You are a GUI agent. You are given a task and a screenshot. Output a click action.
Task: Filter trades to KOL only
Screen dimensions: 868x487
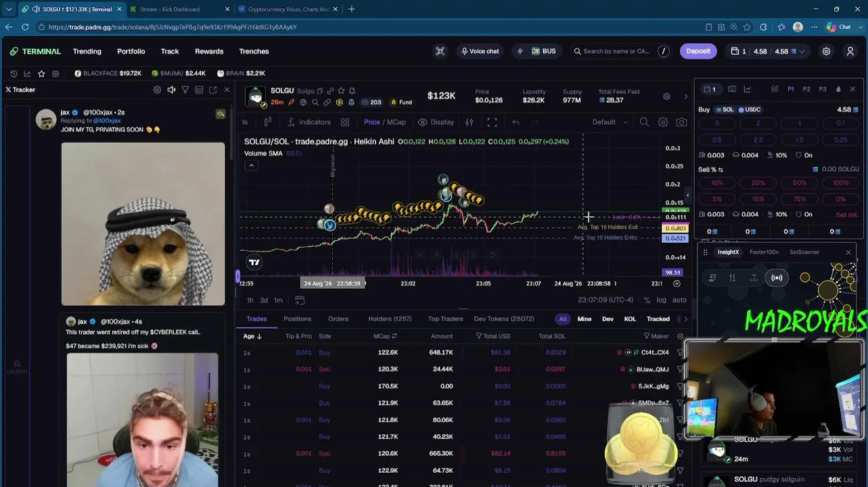[x=630, y=319]
